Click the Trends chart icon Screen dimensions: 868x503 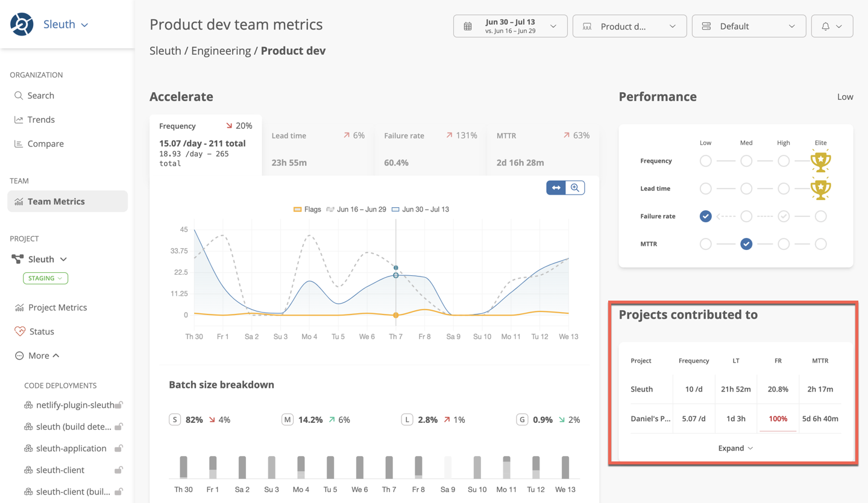pyautogui.click(x=19, y=120)
